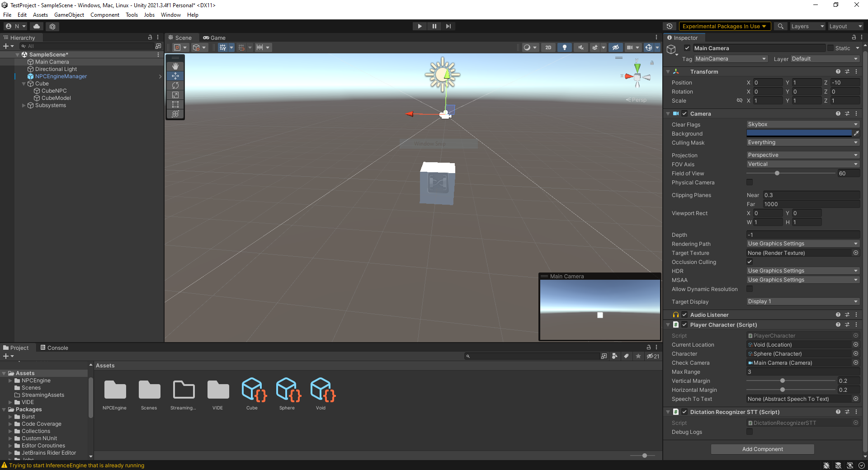This screenshot has height=470, width=868.
Task: Open the global search magnifier icon
Action: click(780, 26)
